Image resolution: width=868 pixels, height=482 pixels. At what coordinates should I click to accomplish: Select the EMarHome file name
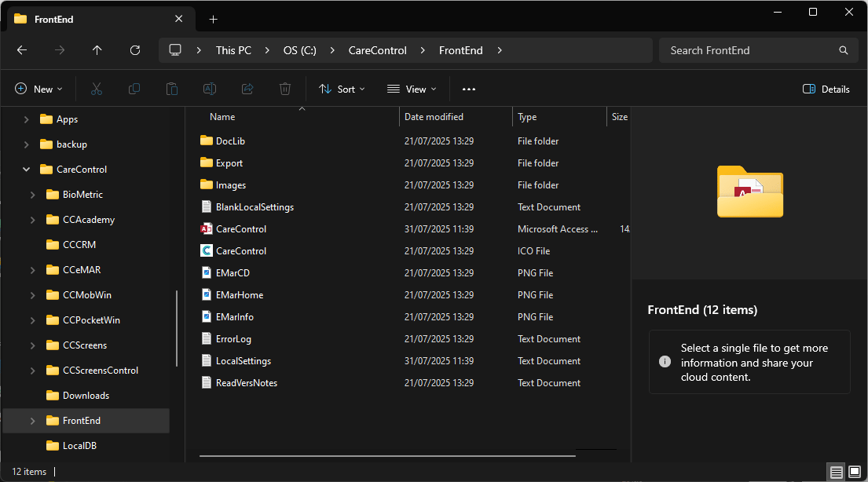[x=240, y=295]
